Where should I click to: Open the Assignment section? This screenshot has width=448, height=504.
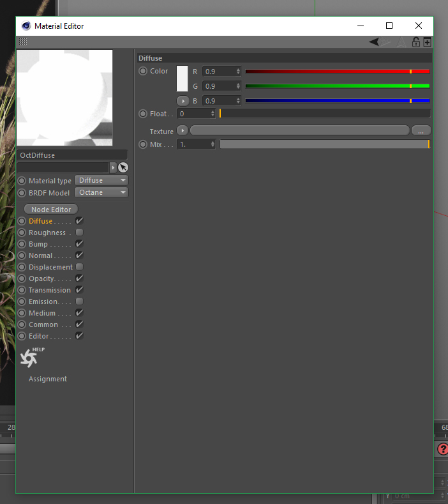[48, 379]
